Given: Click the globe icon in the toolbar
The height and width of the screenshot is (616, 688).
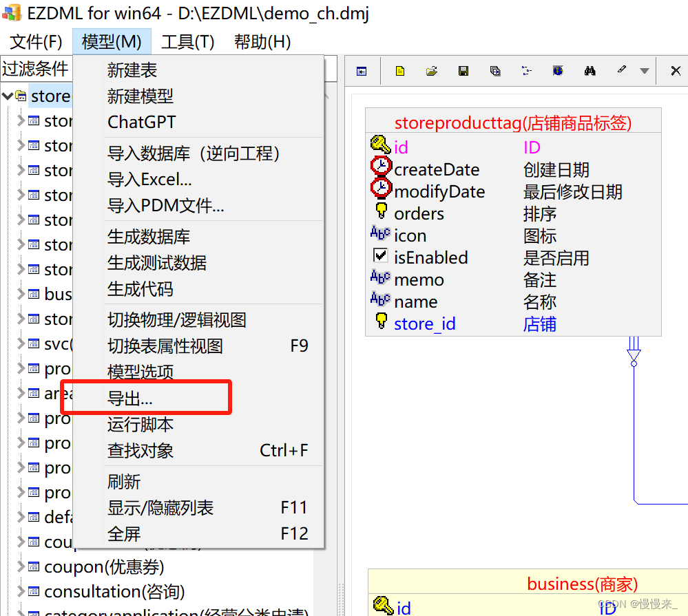Looking at the screenshot, I should click(558, 70).
